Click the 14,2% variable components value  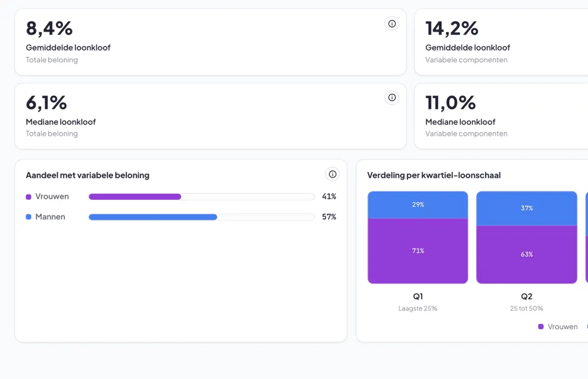coord(452,28)
